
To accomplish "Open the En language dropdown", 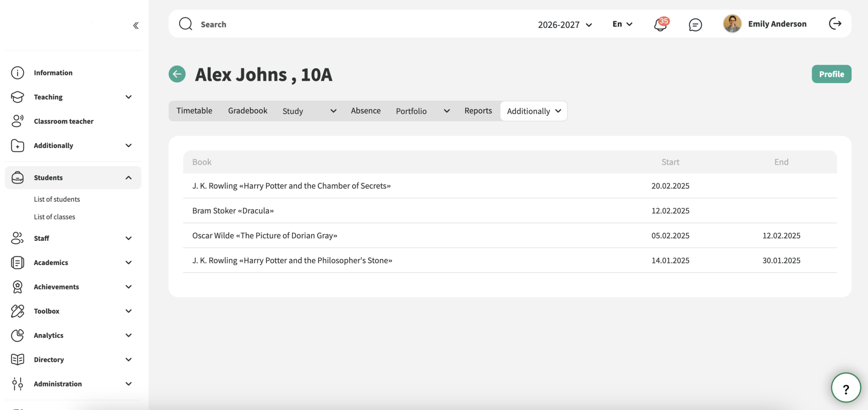I will pyautogui.click(x=622, y=24).
